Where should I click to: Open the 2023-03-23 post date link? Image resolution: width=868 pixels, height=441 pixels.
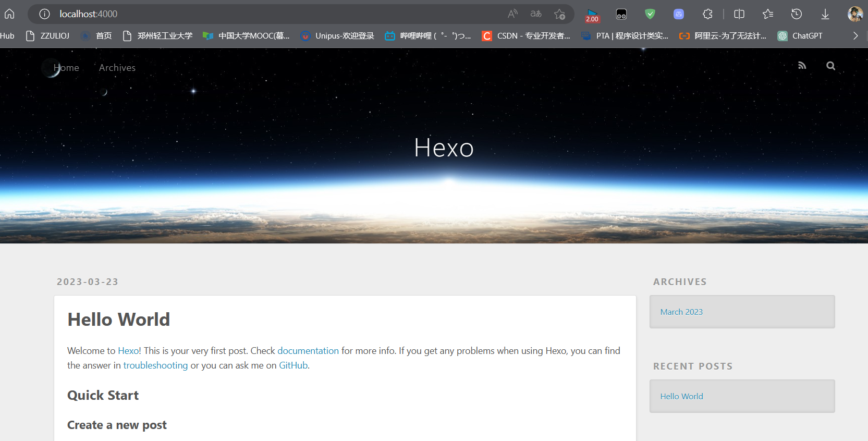click(x=88, y=282)
